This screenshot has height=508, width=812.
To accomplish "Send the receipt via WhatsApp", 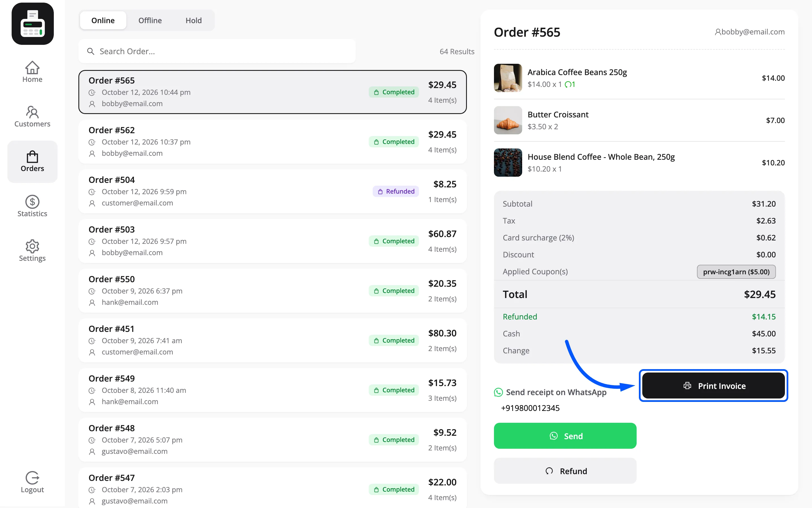I will pos(565,436).
